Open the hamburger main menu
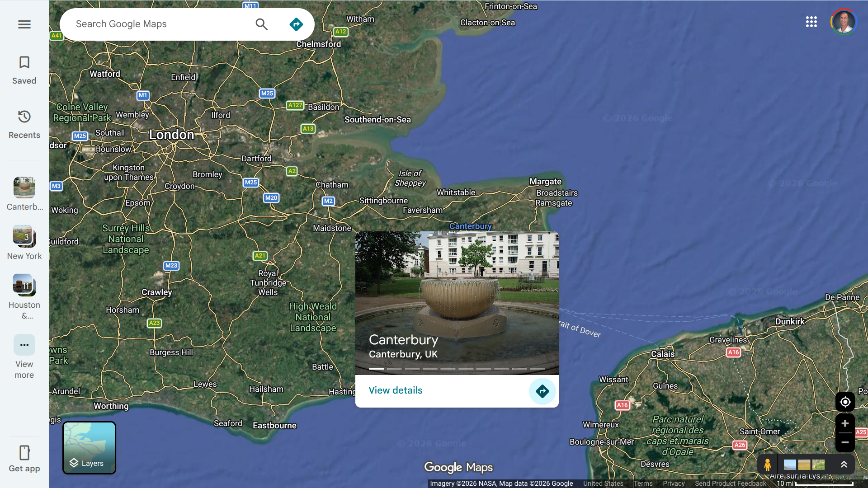 [x=24, y=24]
